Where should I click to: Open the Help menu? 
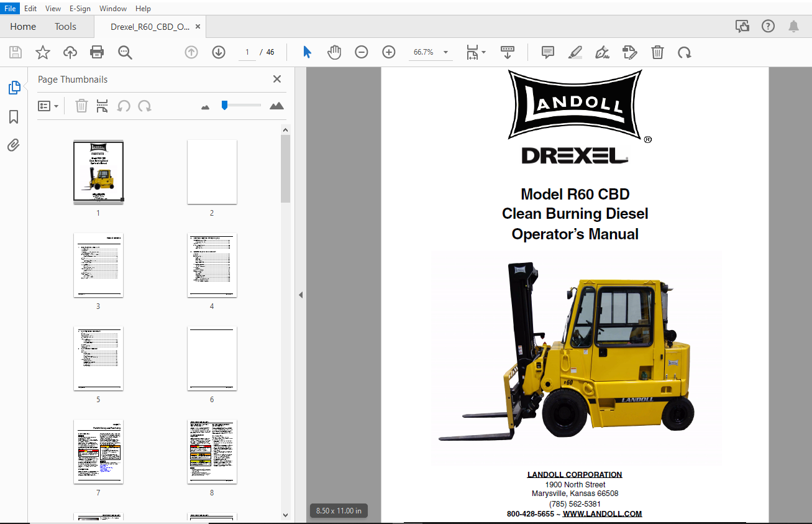(x=143, y=8)
